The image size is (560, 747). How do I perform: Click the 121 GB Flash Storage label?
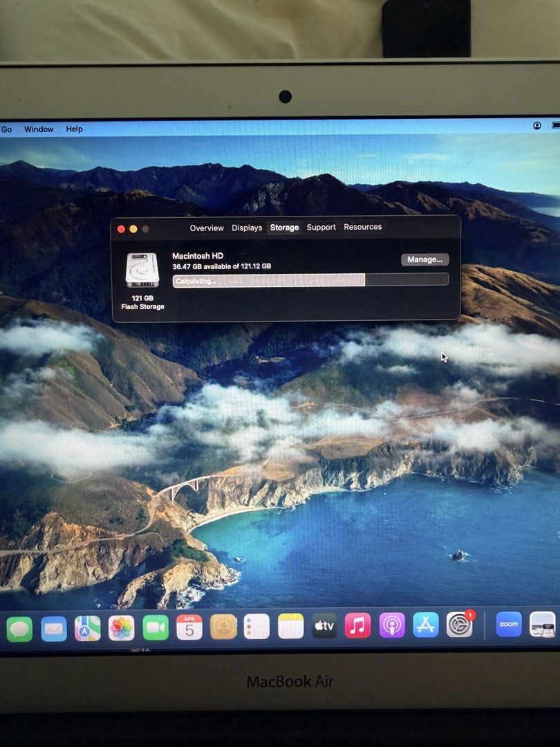(142, 302)
